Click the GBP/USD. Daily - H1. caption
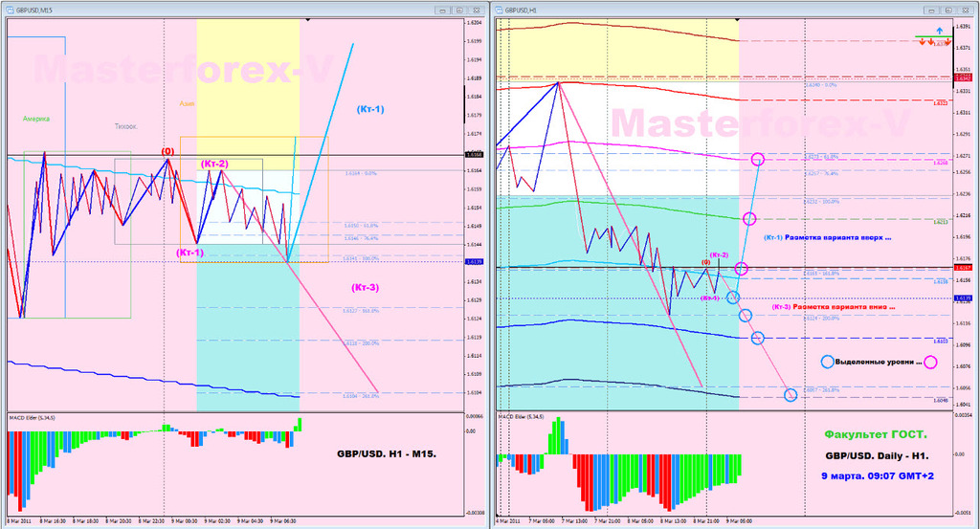This screenshot has width=980, height=529. (x=877, y=456)
